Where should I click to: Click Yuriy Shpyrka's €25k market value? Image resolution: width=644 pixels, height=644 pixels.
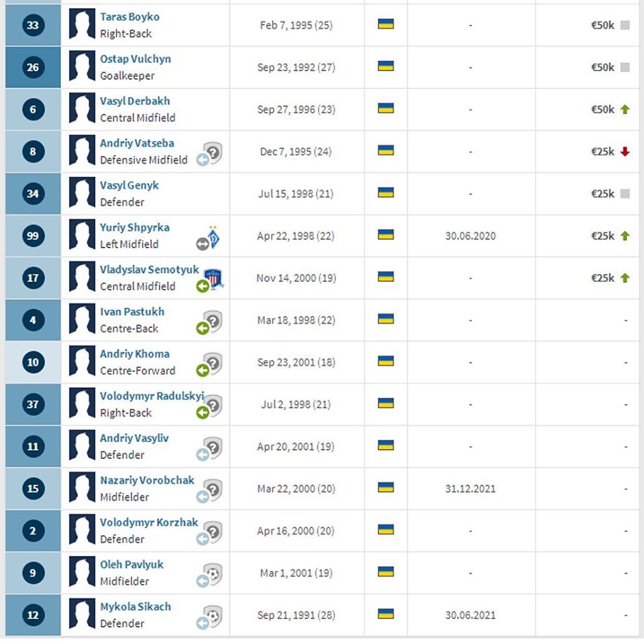click(602, 236)
